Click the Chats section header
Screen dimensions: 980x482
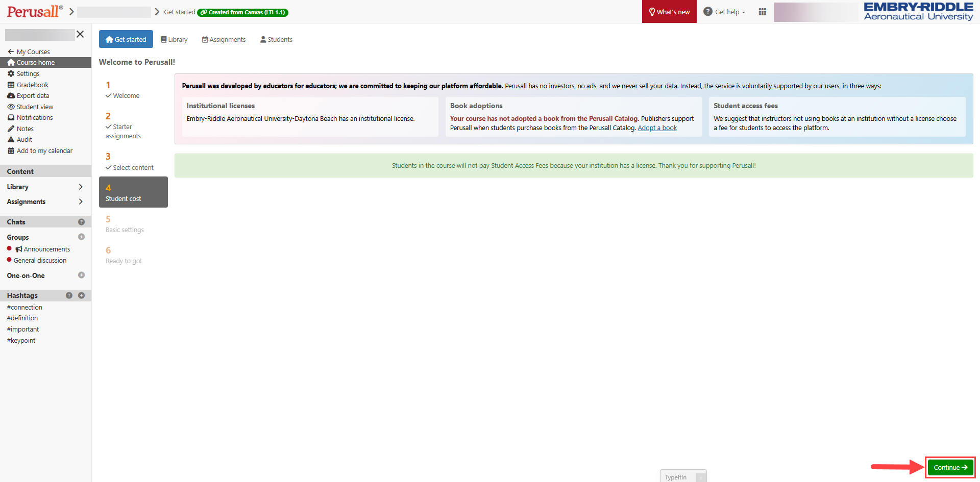tap(45, 222)
